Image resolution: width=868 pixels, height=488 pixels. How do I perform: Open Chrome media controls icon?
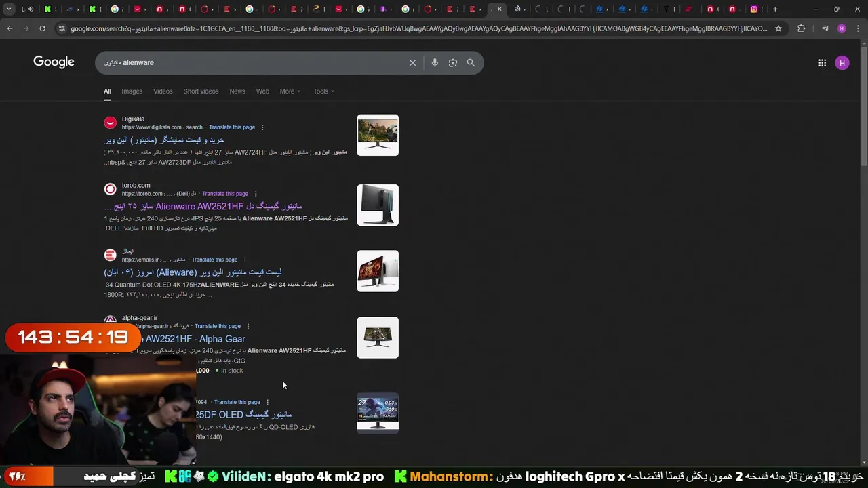tap(825, 28)
